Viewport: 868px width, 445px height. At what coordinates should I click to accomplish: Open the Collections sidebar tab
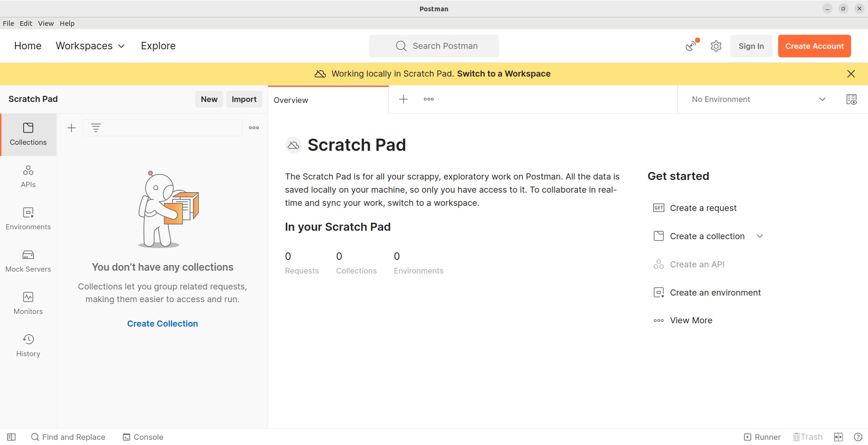[28, 134]
